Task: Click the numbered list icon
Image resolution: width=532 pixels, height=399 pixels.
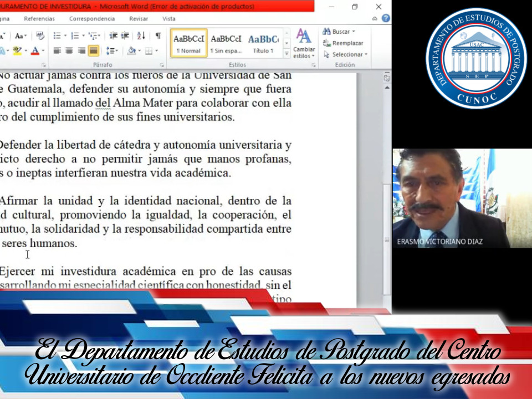Action: point(75,35)
